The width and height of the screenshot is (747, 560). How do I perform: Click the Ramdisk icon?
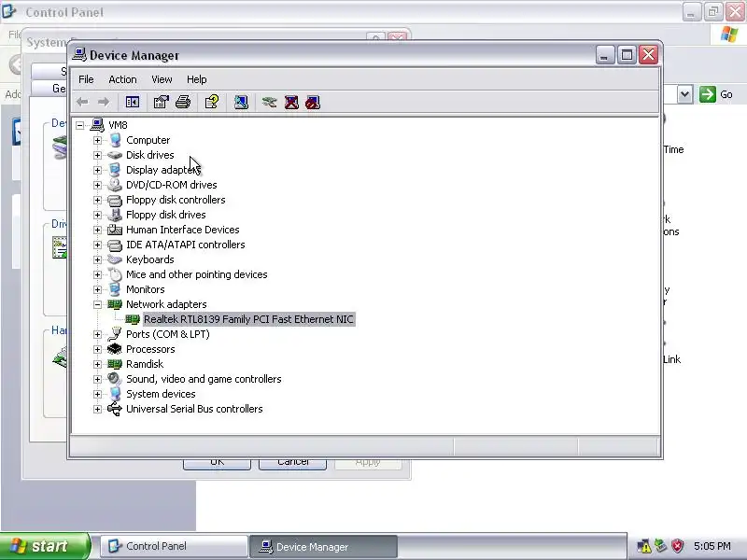(x=115, y=364)
